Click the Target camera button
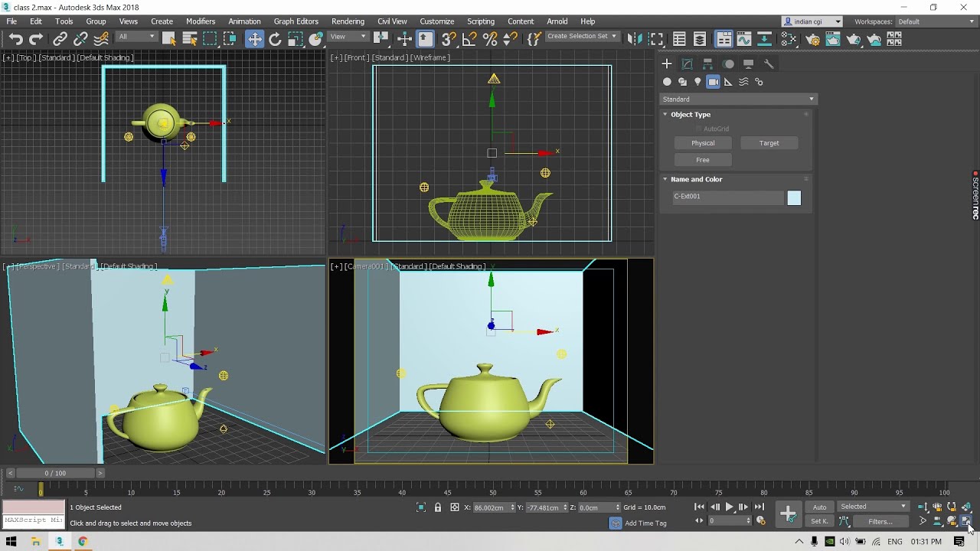Screen dimensions: 980x551 point(769,143)
